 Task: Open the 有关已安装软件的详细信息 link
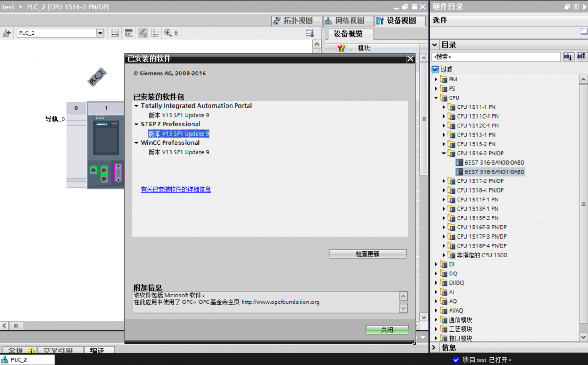[176, 189]
